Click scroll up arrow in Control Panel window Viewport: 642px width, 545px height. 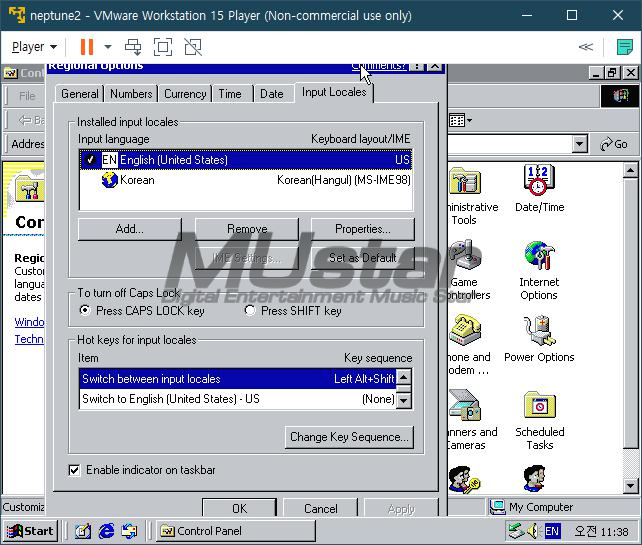pyautogui.click(x=631, y=170)
